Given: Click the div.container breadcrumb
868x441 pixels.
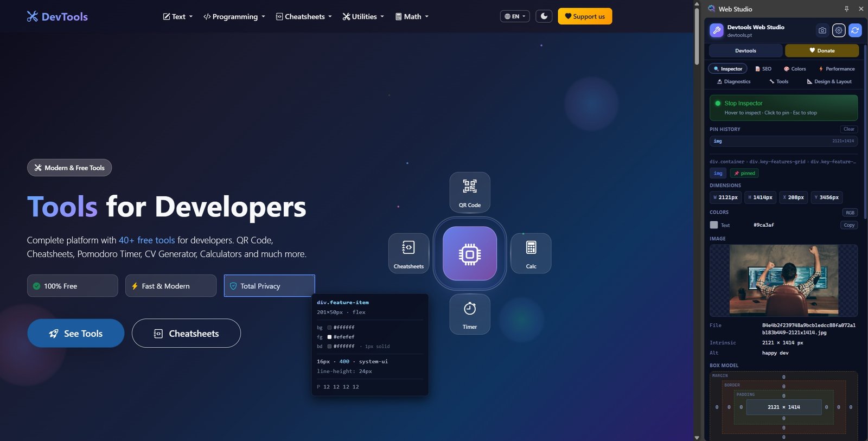Looking at the screenshot, I should 727,162.
